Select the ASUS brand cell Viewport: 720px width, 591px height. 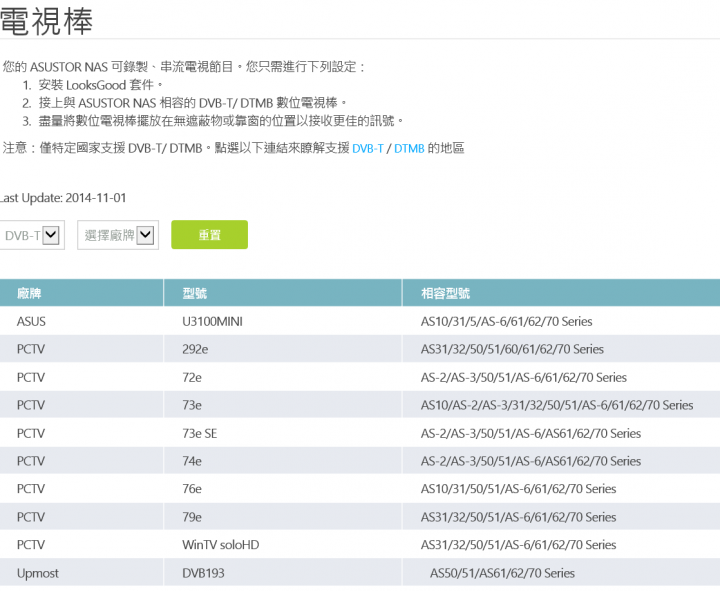pyautogui.click(x=82, y=321)
